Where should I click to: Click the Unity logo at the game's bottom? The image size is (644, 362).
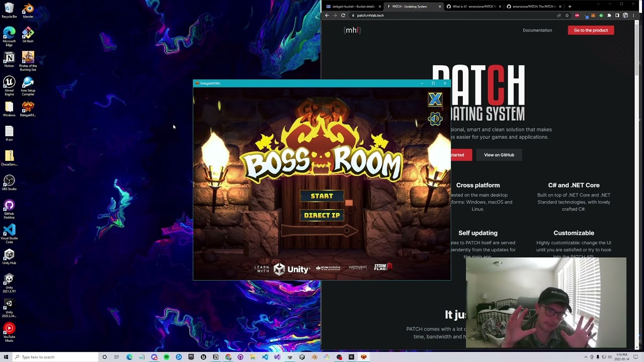292,269
